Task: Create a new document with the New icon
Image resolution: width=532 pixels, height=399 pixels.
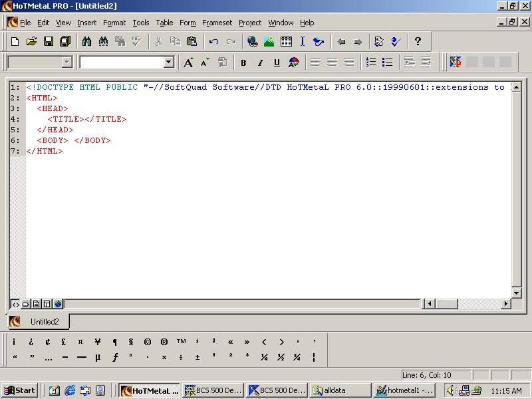Action: coord(15,42)
